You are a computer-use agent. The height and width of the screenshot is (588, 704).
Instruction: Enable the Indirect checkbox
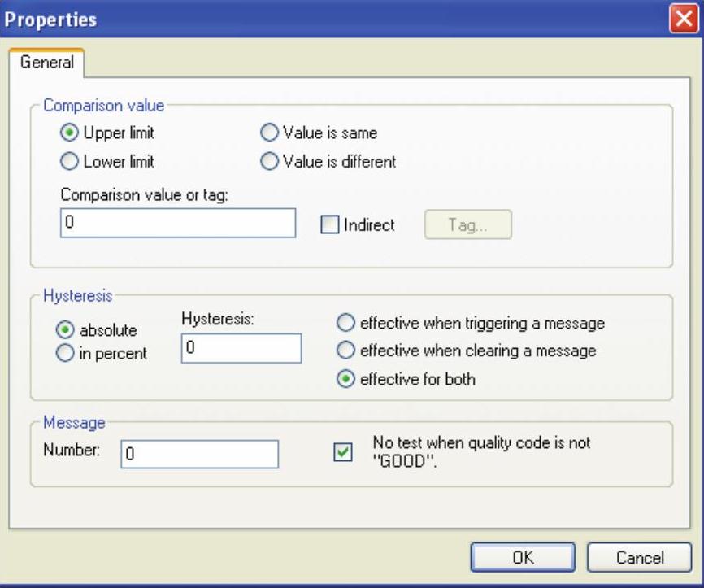pos(329,225)
